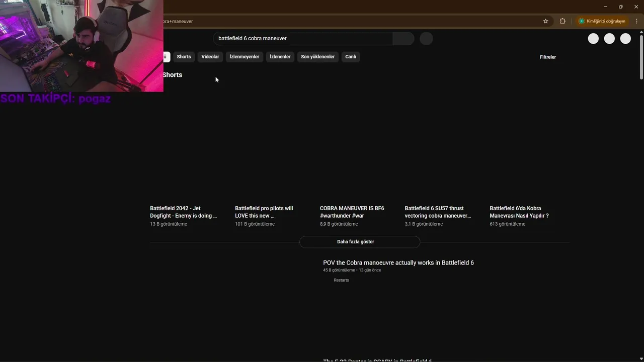Click the 13 B görüntüleme view count
The image size is (644, 362).
click(x=169, y=224)
